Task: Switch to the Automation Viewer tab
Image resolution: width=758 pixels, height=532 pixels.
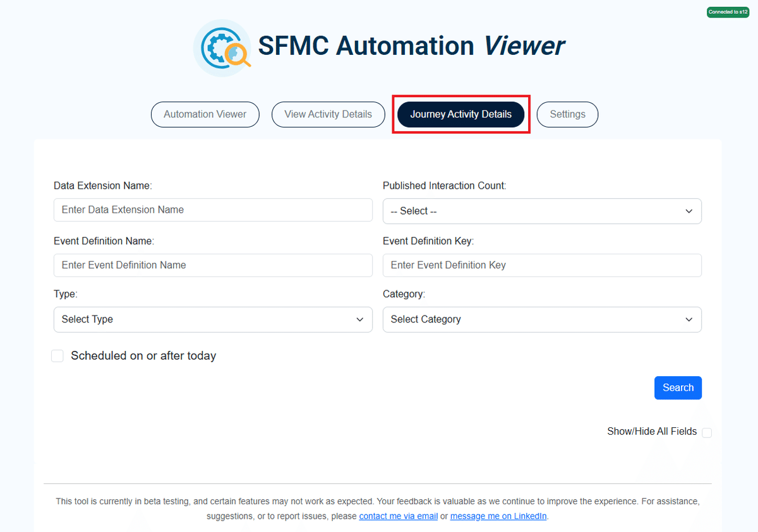Action: tap(205, 114)
